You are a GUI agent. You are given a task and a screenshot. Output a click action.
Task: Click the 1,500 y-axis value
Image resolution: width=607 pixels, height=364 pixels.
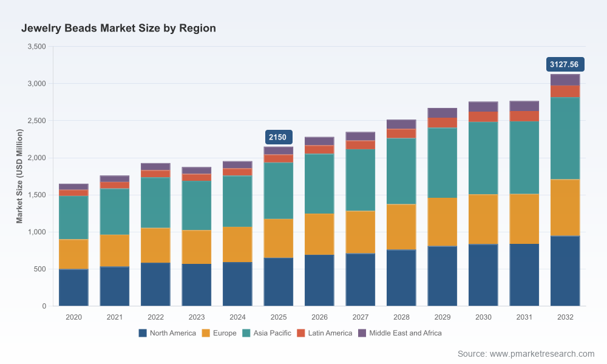pyautogui.click(x=37, y=195)
